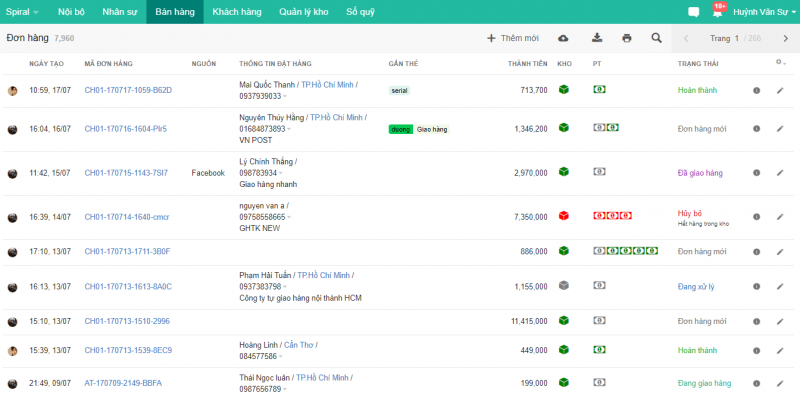Image resolution: width=800 pixels, height=393 pixels.
Task: Open order link CH01-170716-1604-PIr5
Action: [126, 129]
